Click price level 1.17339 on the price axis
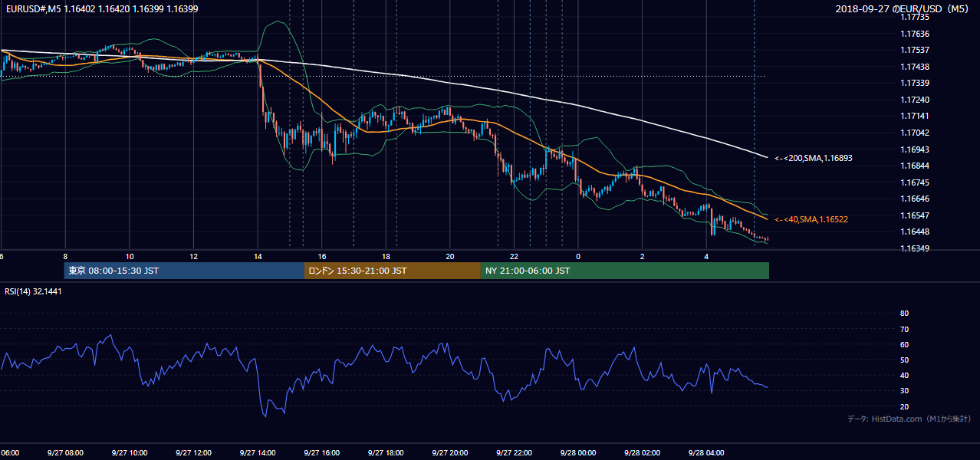 [915, 83]
